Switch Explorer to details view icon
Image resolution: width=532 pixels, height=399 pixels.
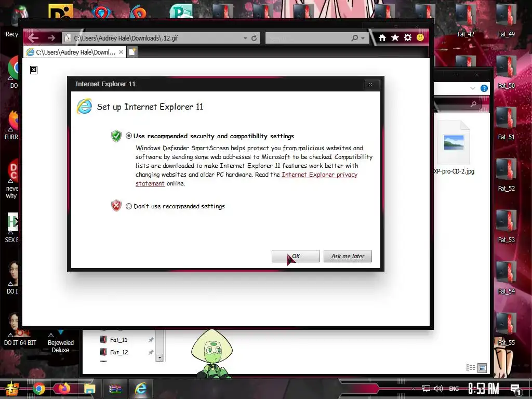471,367
